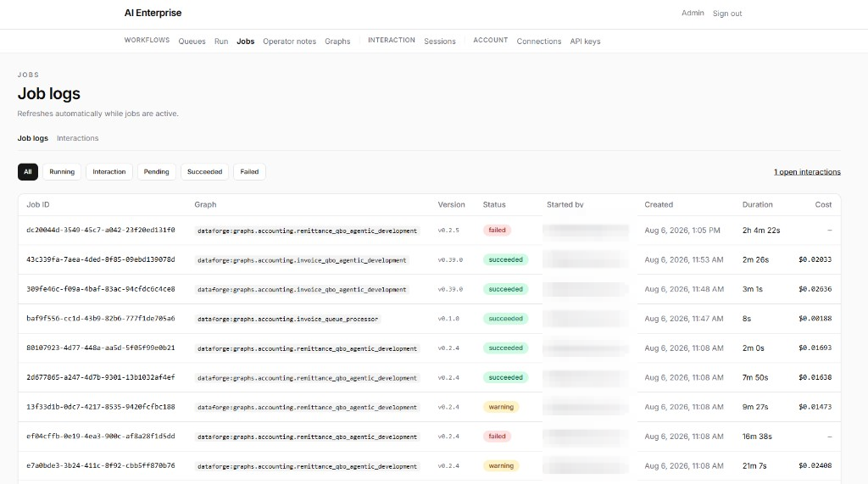The width and height of the screenshot is (868, 484).
Task: Open Operator notes
Action: [x=290, y=42]
